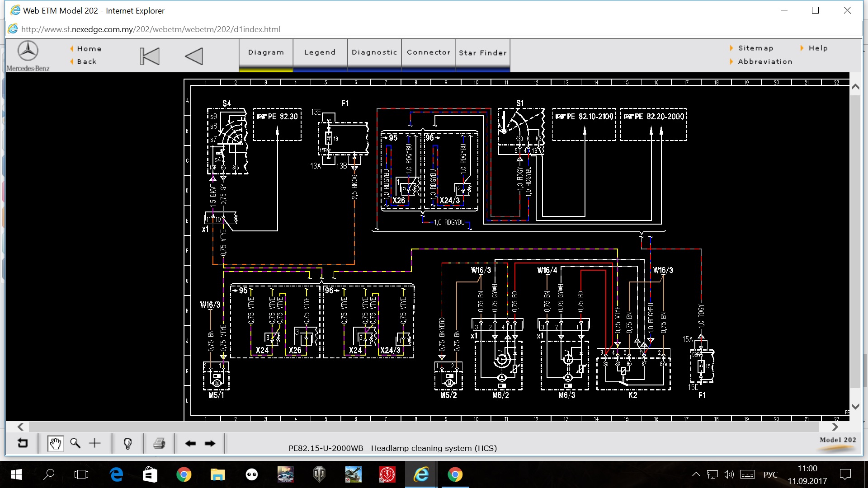Select the magnifier zoom tool
This screenshot has height=488, width=868.
75,443
